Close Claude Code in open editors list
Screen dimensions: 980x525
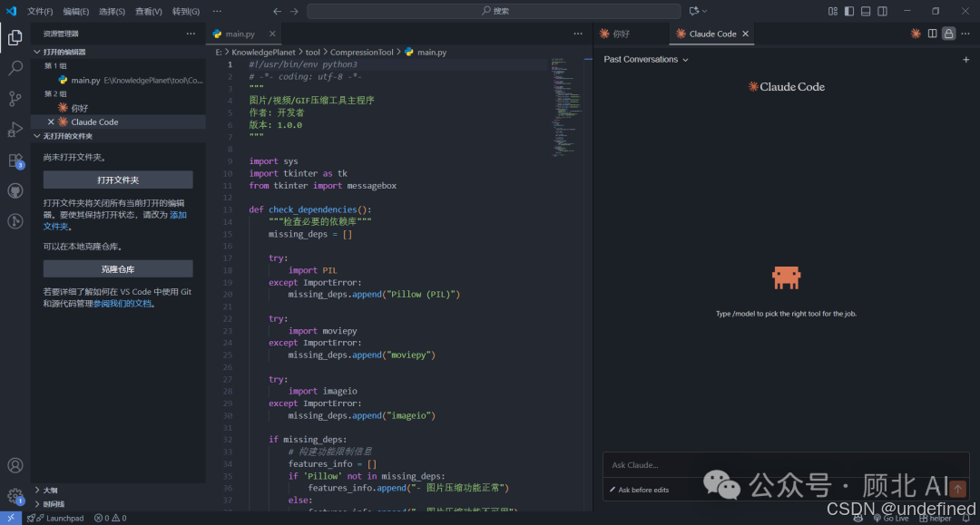tap(51, 122)
